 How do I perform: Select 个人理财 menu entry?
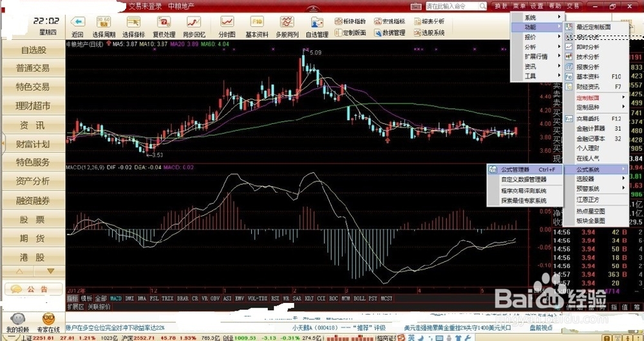point(596,148)
